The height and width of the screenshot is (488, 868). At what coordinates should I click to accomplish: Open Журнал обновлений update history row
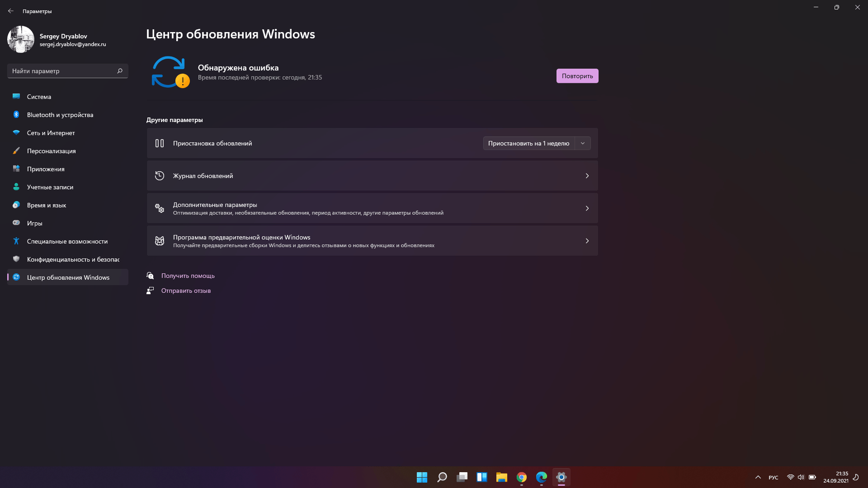372,176
